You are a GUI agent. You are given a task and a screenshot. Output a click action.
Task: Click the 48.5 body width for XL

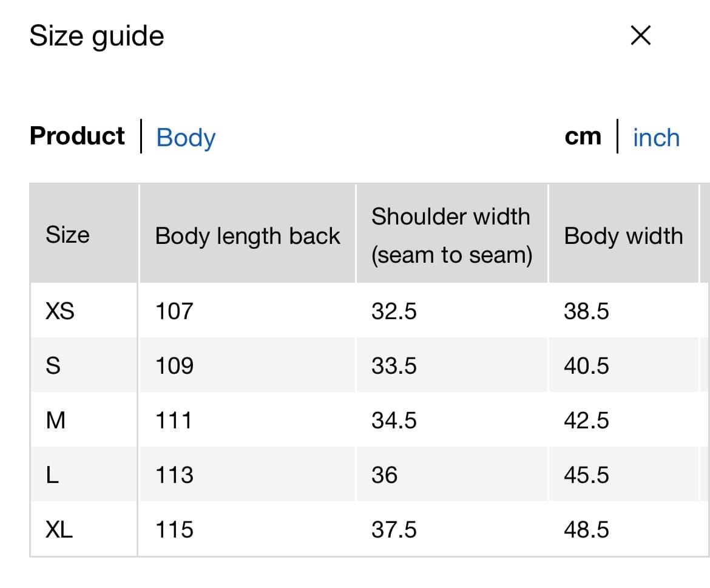coord(586,530)
